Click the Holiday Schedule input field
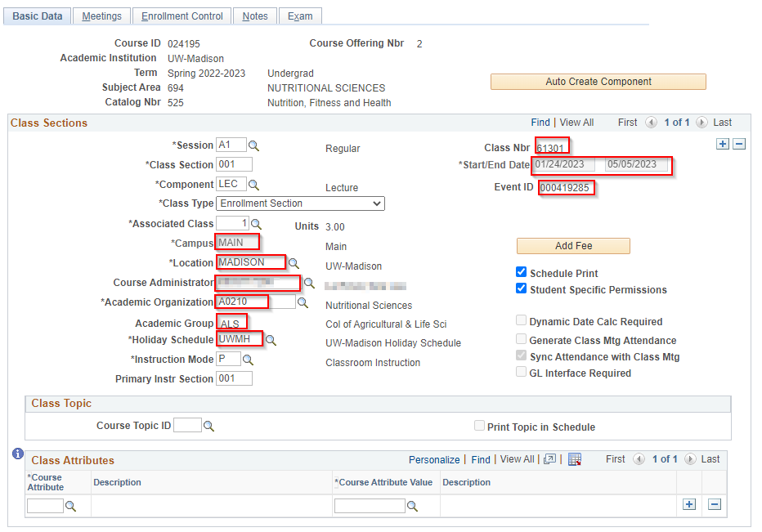The height and width of the screenshot is (532, 762). pos(240,339)
